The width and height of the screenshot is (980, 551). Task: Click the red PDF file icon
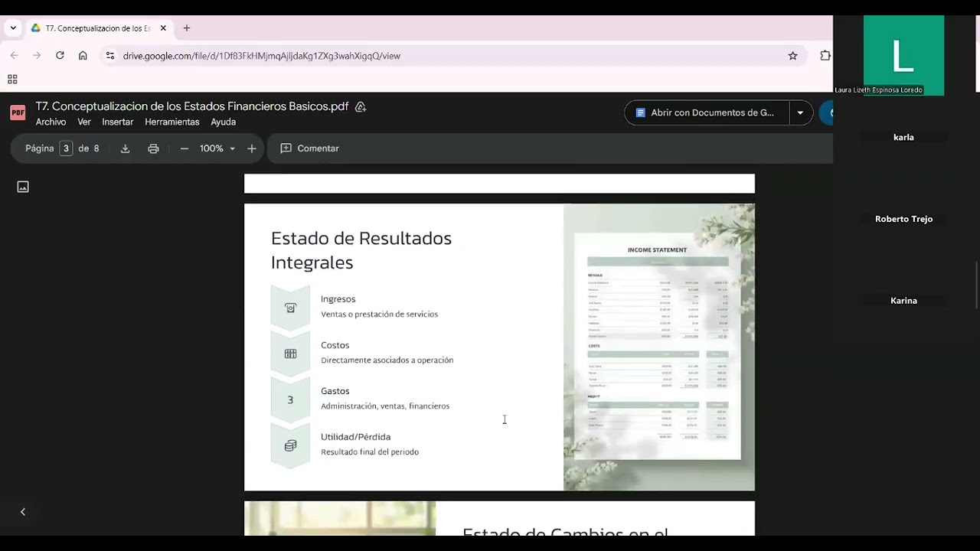coord(18,112)
